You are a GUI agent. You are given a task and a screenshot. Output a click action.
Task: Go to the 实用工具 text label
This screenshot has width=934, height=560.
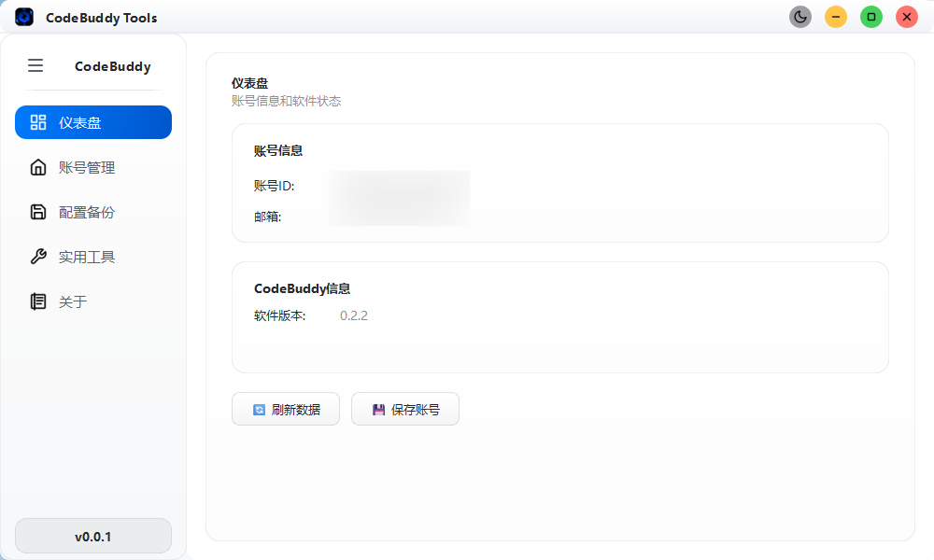coord(87,258)
